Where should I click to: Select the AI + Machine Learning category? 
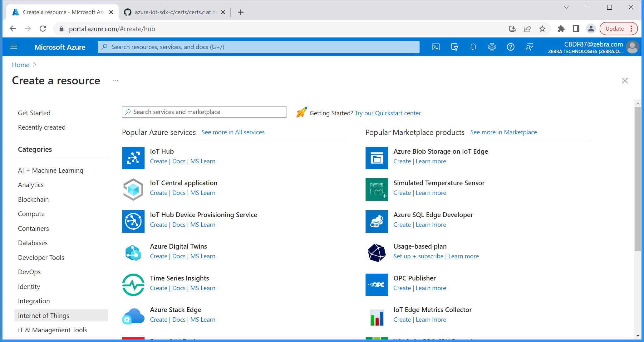51,171
